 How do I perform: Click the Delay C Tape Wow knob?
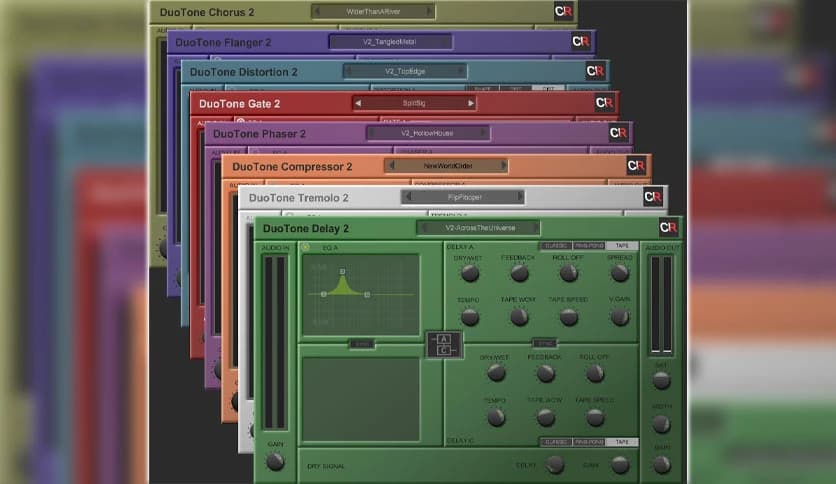(x=545, y=417)
